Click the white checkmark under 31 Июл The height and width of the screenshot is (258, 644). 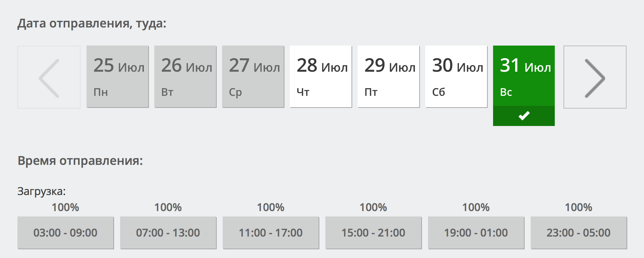(524, 116)
